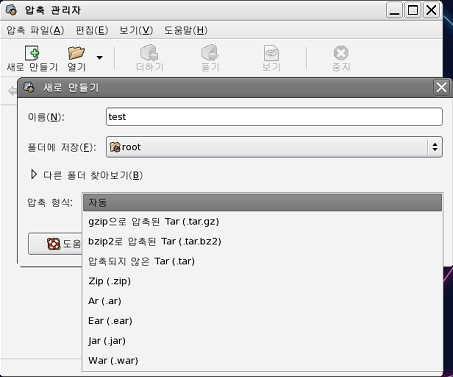Screen dimensions: 453x377
Task: Open the 도움말(H) menu
Action: point(186,31)
